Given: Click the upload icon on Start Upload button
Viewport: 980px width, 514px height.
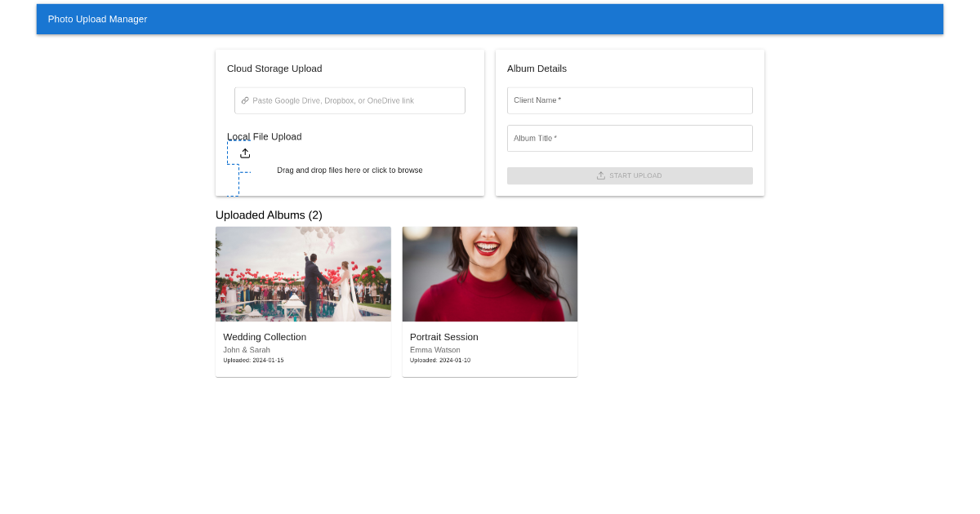Looking at the screenshot, I should click(601, 175).
